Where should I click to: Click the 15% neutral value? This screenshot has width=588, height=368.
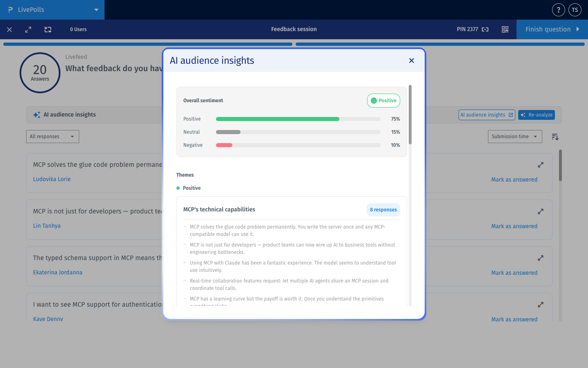[395, 132]
